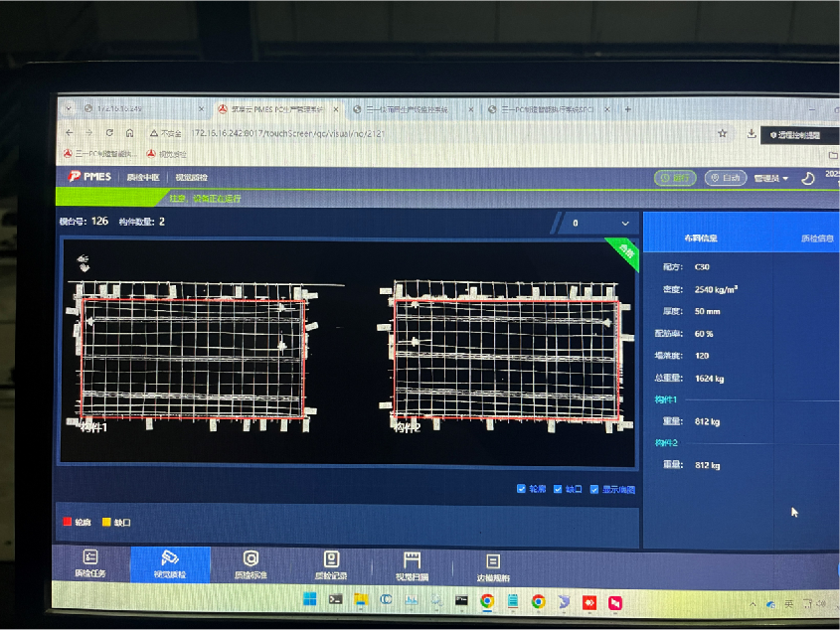
Task: Open the 边模规格 icon
Action: point(493,561)
